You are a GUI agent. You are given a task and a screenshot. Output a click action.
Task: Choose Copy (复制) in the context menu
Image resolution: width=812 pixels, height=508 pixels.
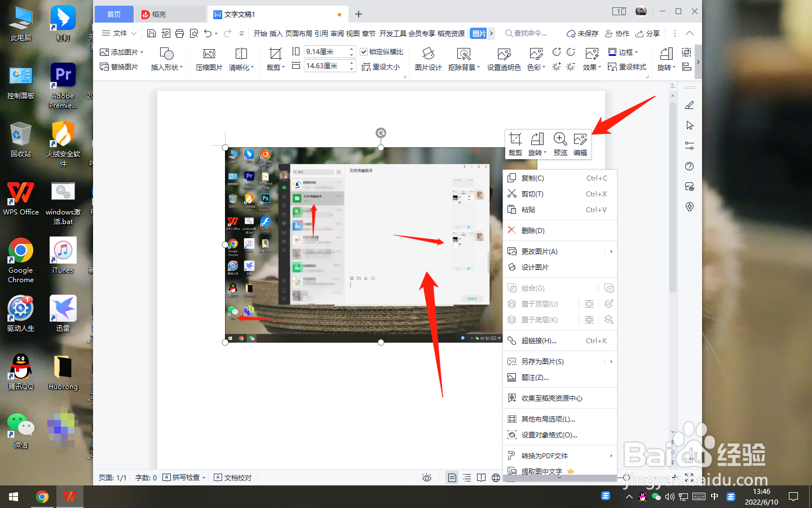point(559,178)
